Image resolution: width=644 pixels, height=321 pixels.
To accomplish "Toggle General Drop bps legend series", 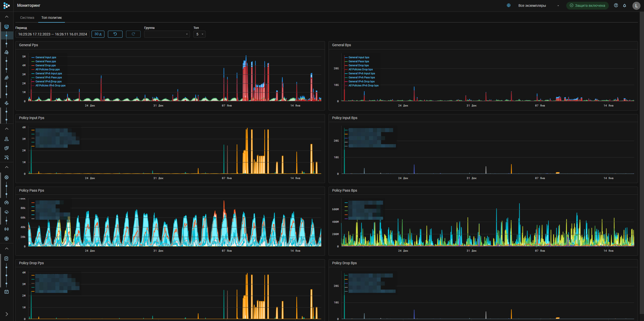I will tap(358, 66).
